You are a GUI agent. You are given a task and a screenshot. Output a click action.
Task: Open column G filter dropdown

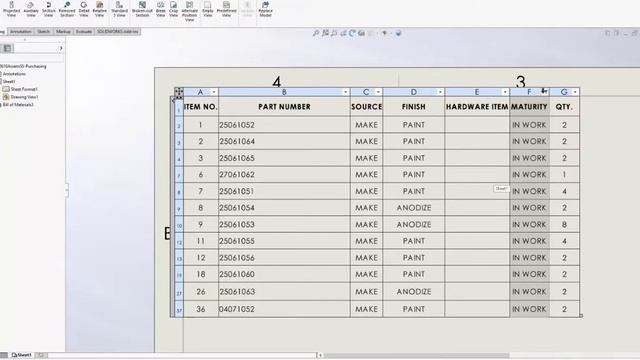click(575, 92)
